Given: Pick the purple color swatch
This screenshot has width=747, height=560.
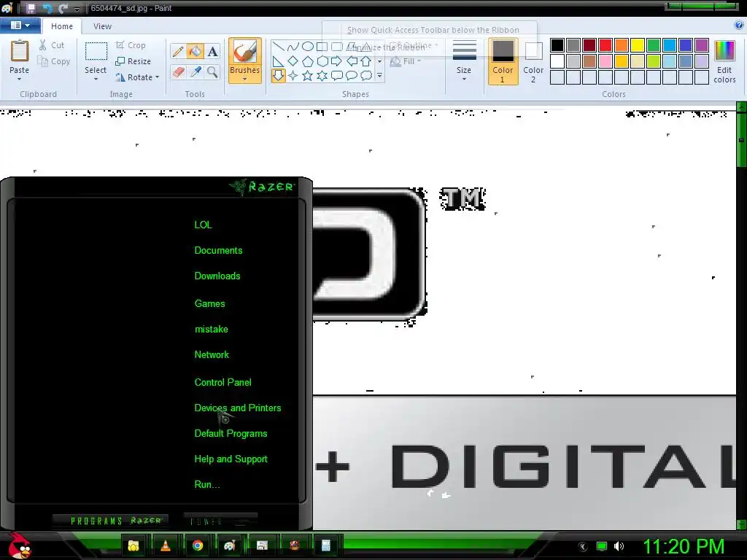Looking at the screenshot, I should 702,45.
